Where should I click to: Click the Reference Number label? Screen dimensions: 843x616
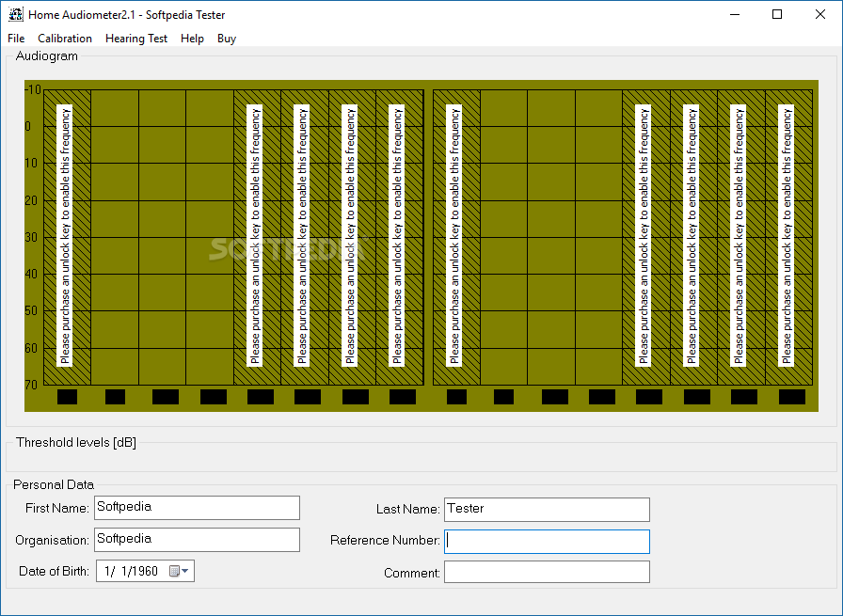385,540
